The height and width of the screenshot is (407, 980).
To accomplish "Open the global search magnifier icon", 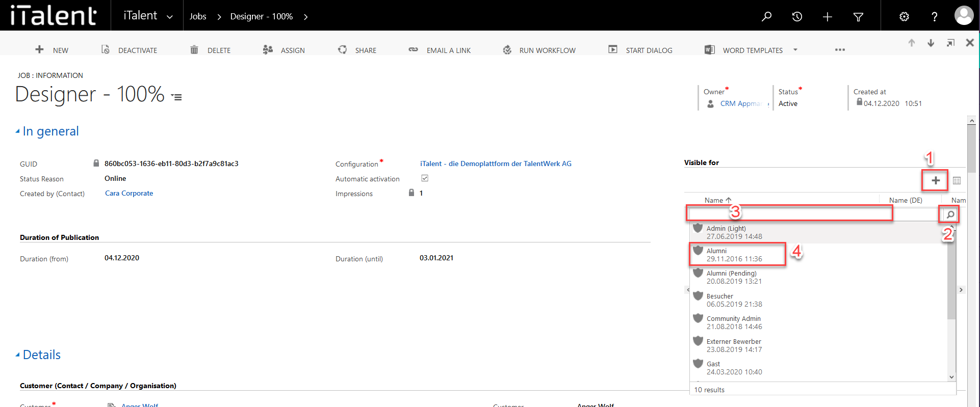I will (766, 16).
